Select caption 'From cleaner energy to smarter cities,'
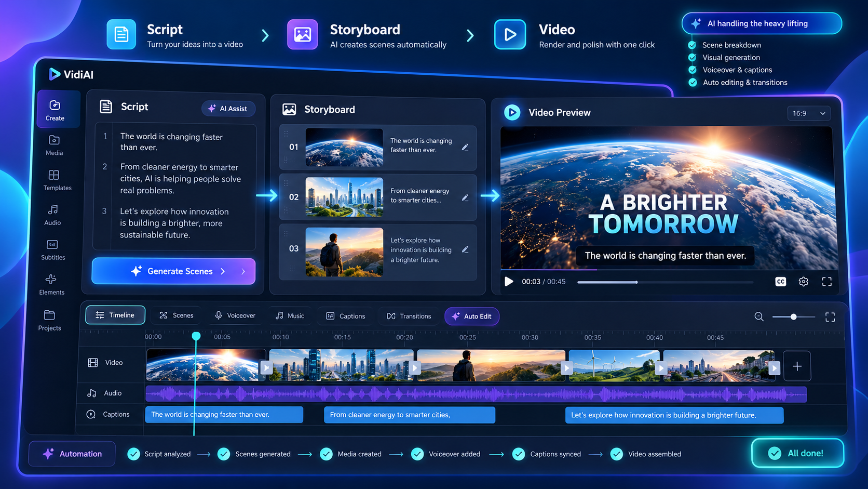868x489 pixels. click(409, 415)
